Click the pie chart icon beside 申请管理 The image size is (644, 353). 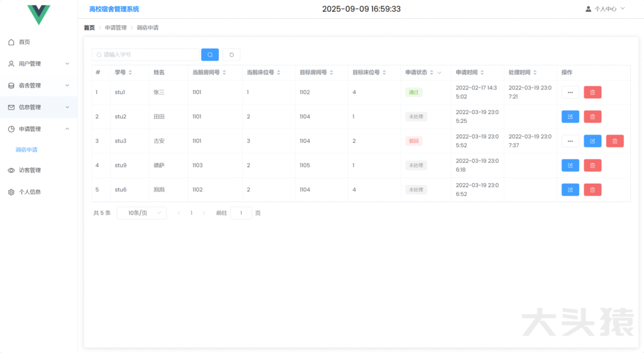[x=11, y=129]
